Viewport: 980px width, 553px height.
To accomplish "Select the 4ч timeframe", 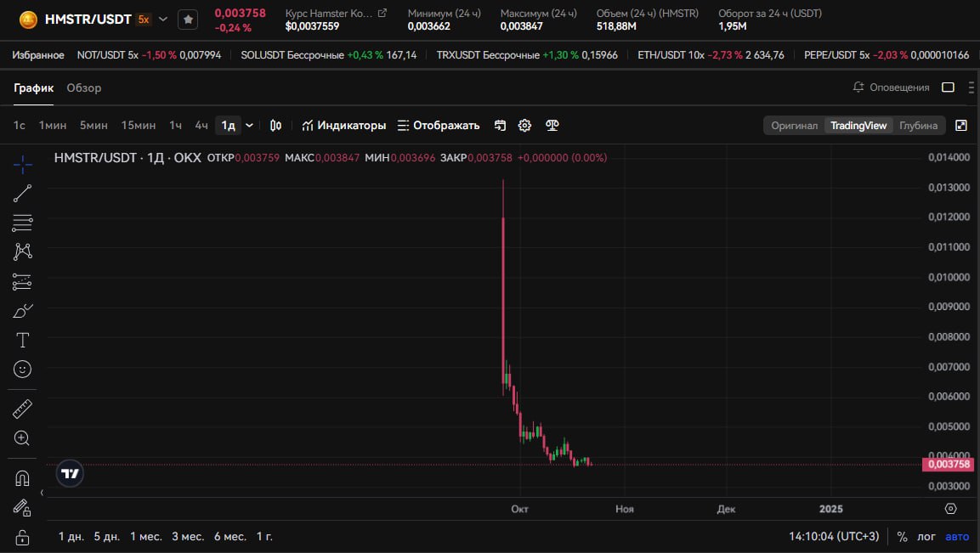I will pos(201,126).
